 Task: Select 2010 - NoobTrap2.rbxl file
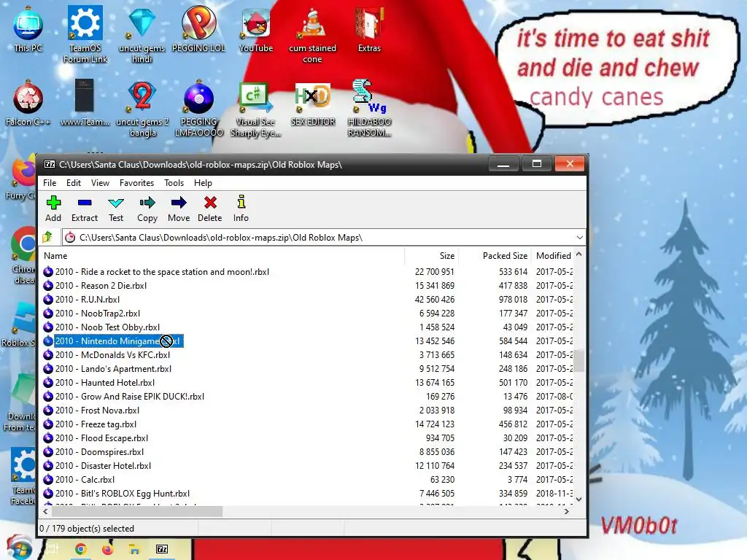pyautogui.click(x=91, y=314)
